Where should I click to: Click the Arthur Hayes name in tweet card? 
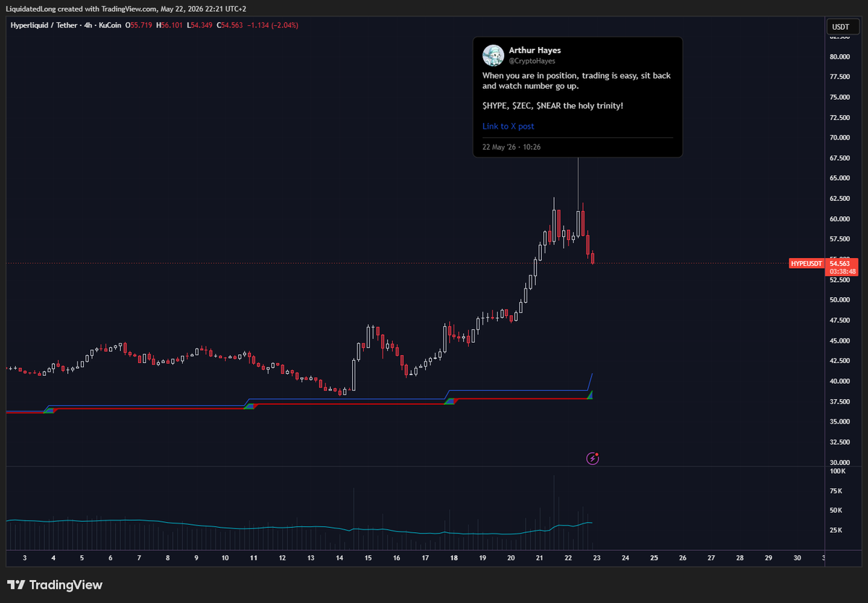coord(535,51)
